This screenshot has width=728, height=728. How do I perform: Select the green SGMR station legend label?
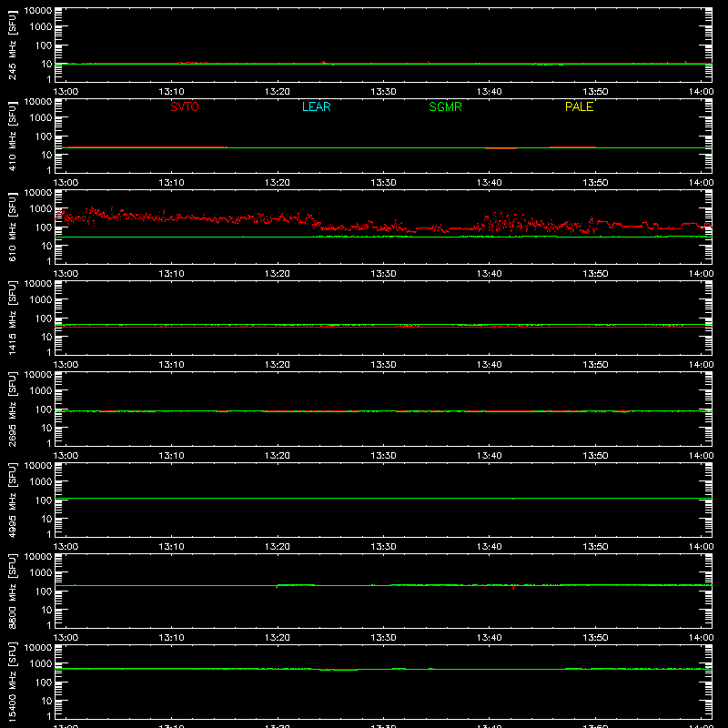445,106
